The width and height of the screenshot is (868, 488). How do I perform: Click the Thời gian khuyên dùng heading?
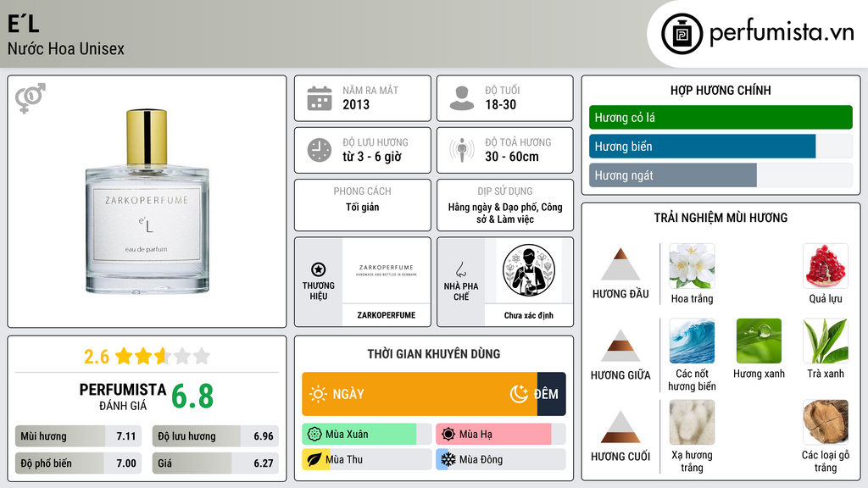coord(434,354)
